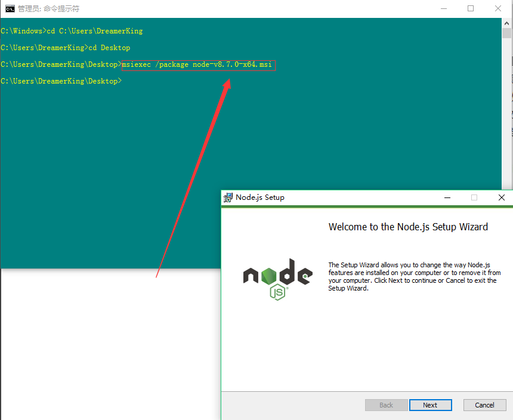Image resolution: width=513 pixels, height=420 pixels.
Task: Click the command prompt scrollbar up arrow
Action: point(506,23)
